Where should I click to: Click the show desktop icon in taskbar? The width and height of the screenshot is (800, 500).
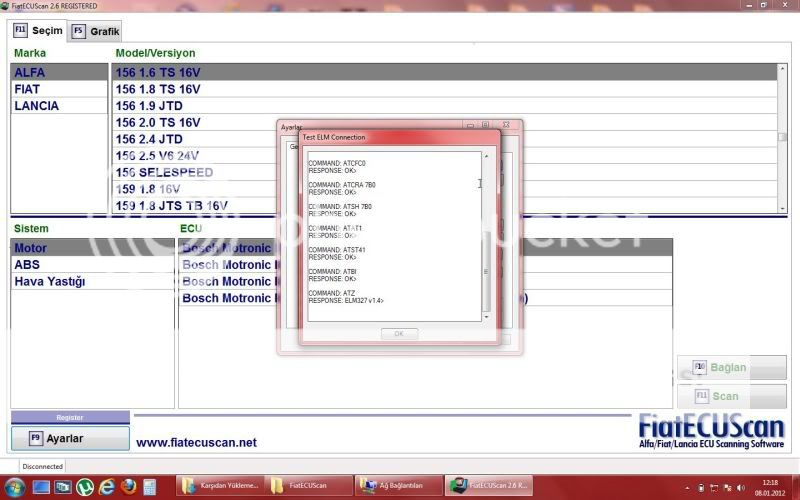point(41,487)
